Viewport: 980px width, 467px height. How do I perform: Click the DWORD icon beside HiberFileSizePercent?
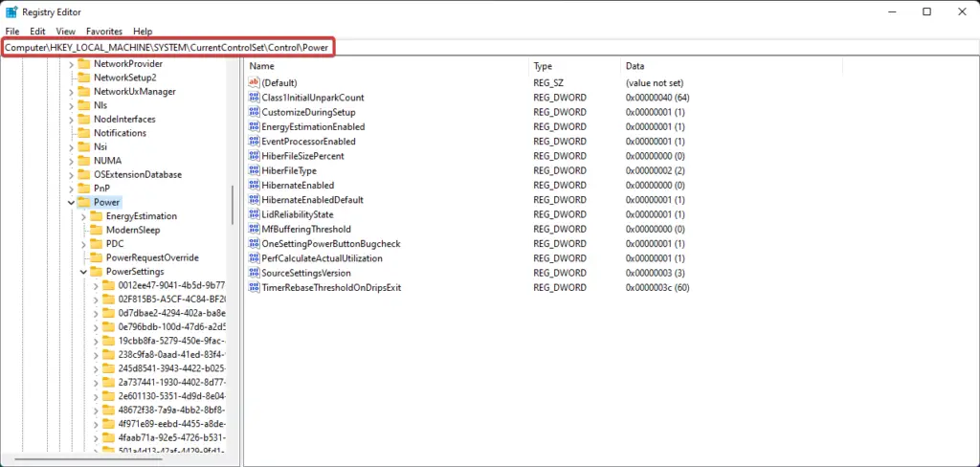tap(254, 156)
